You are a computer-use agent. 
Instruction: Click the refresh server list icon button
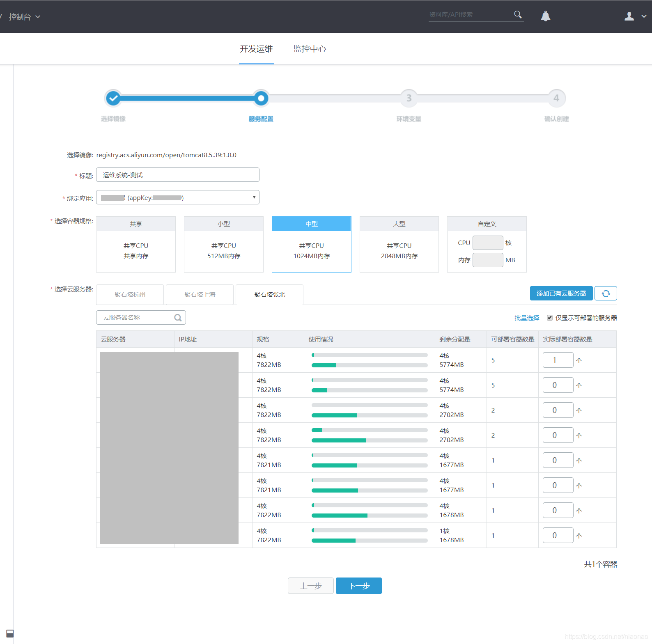pos(606,293)
